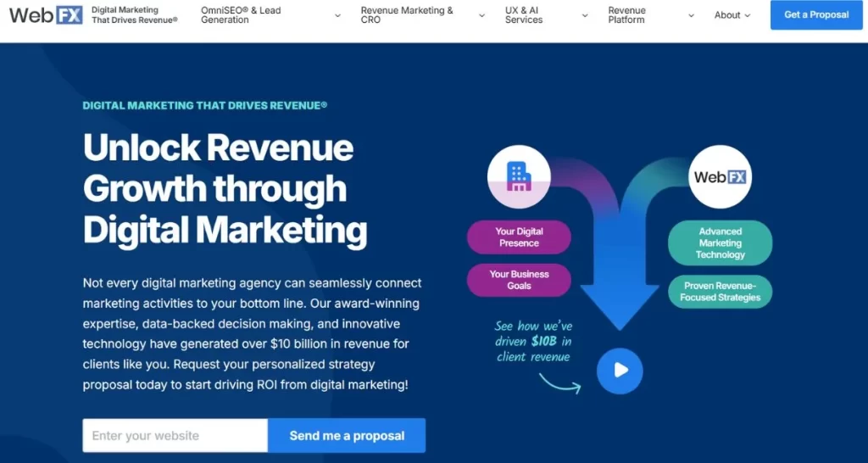The height and width of the screenshot is (463, 868).
Task: Click the WebFX logo circle in graphic
Action: pos(721,176)
